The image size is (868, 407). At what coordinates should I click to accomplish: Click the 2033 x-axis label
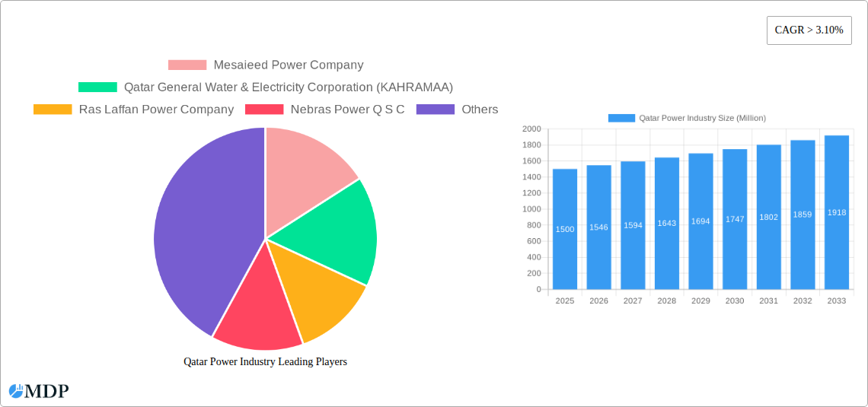click(x=837, y=301)
